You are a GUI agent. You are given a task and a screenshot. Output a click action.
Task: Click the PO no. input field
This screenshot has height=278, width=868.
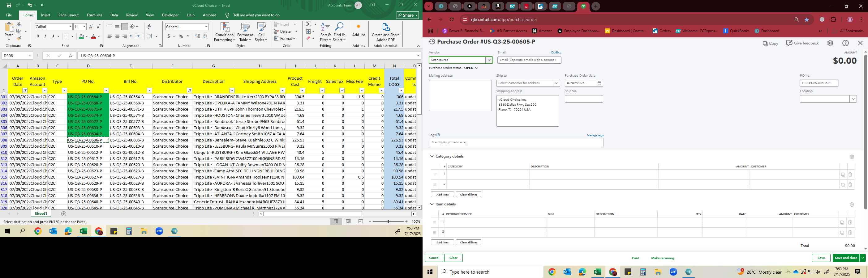[819, 83]
